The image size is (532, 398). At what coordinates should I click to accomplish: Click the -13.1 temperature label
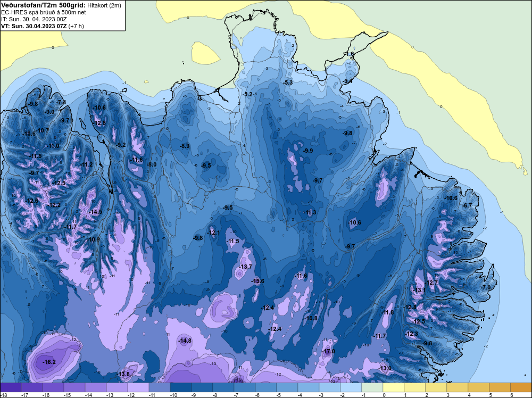click(419, 290)
